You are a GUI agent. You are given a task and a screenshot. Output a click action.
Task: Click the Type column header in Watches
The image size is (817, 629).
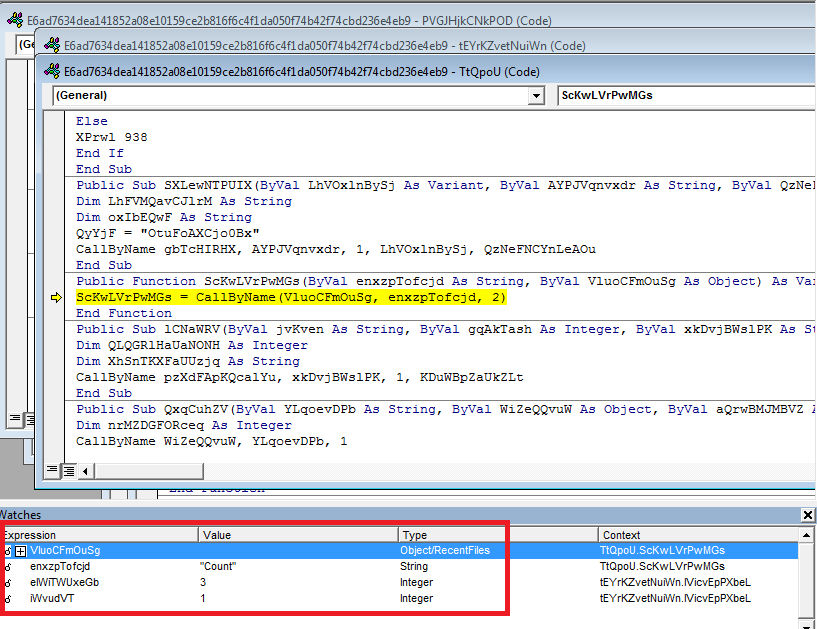tap(498, 535)
